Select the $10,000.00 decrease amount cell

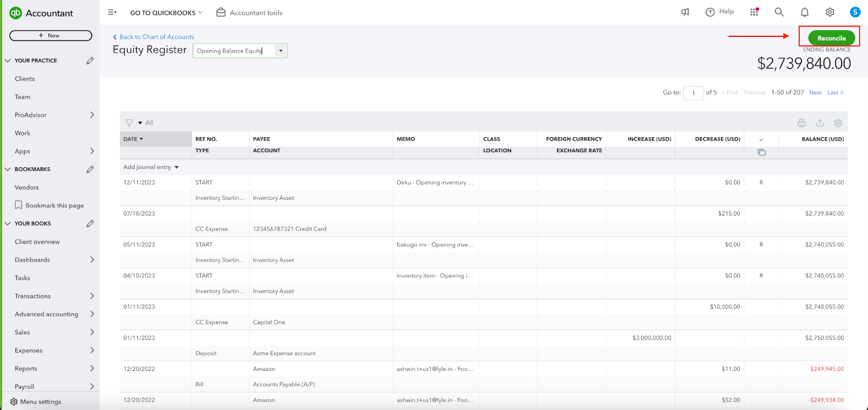[x=725, y=307]
